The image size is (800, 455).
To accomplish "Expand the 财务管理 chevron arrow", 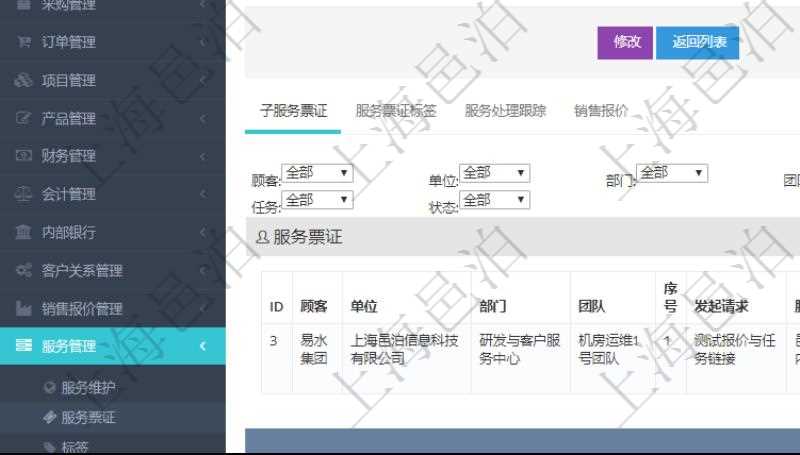I will [x=203, y=156].
